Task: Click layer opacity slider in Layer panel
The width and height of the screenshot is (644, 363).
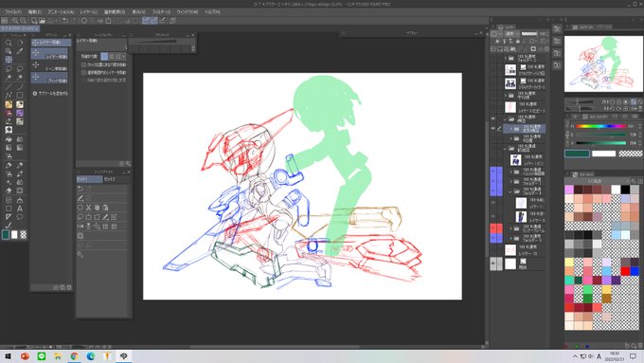Action: click(x=529, y=34)
